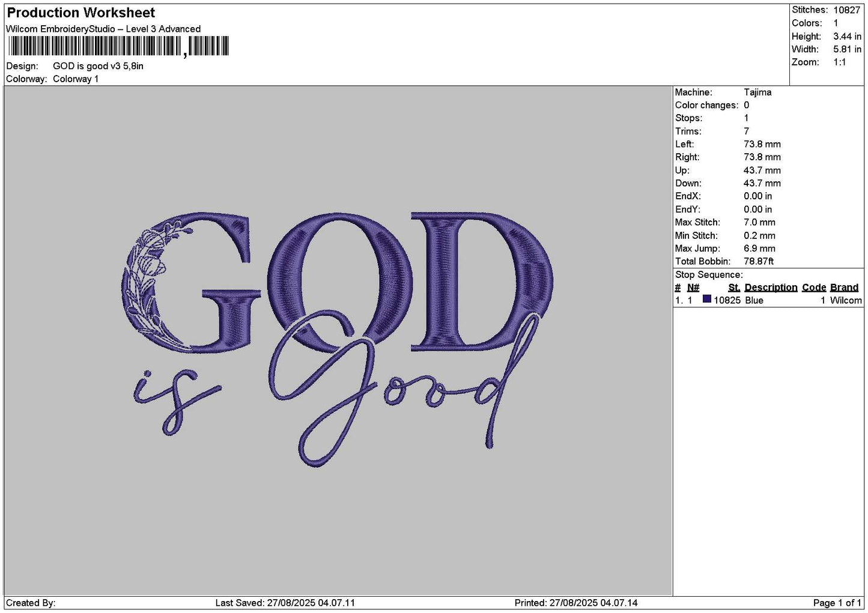Click the Stops value 1
Image resolution: width=868 pixels, height=613 pixels.
point(746,118)
